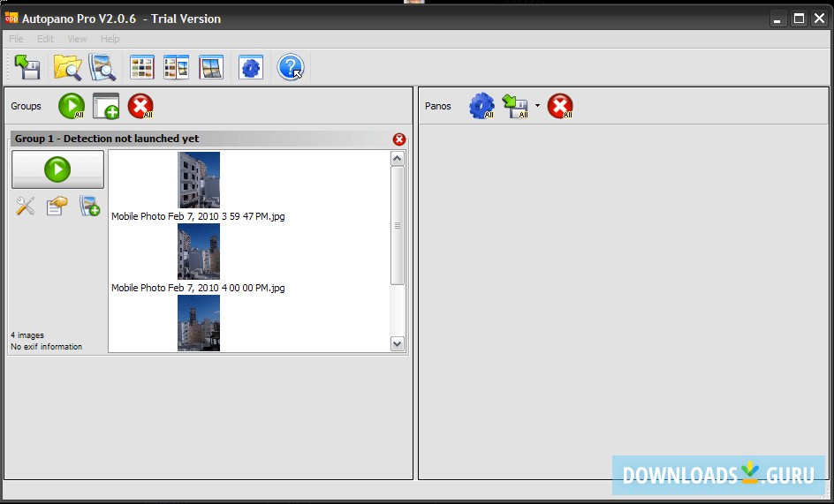
Task: Click the select images icon
Action: click(102, 67)
